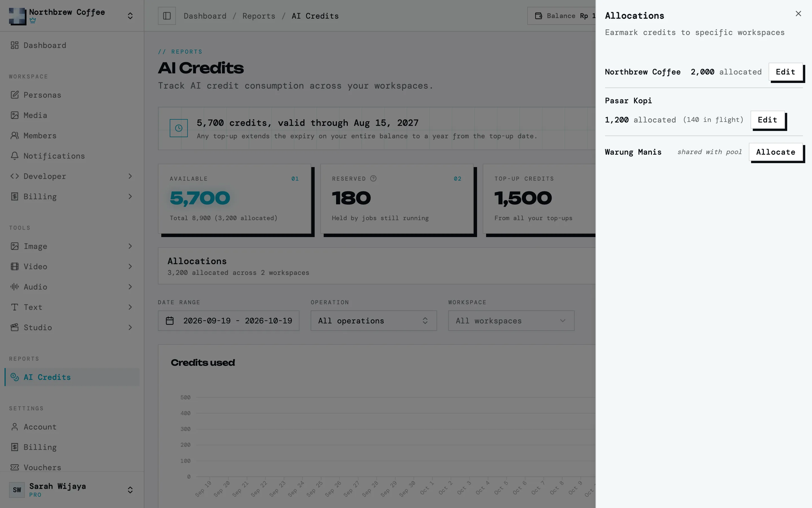
Task: Click the Text tool icon
Action: [x=14, y=307]
